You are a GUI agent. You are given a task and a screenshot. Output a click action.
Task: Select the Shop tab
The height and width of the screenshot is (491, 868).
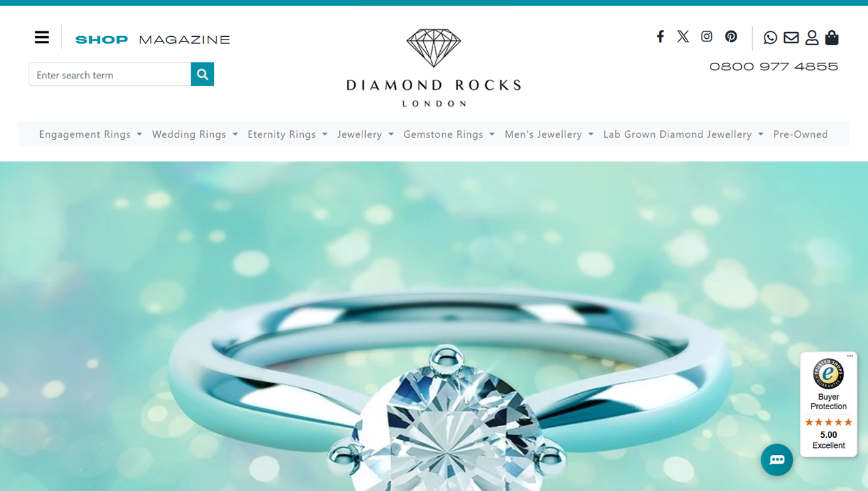tap(102, 40)
